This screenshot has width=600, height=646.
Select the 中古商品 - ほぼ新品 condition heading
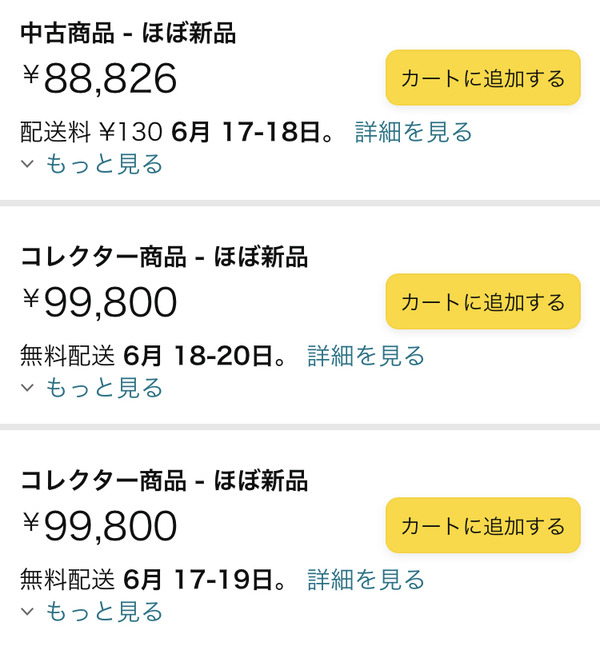128,33
